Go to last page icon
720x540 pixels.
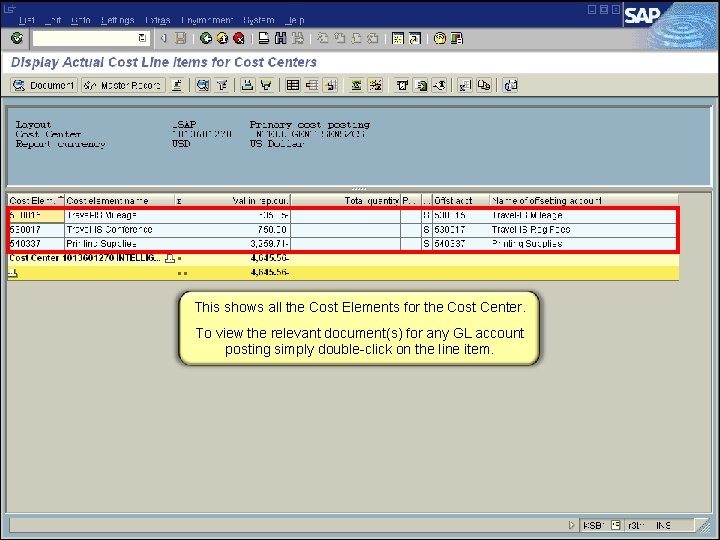click(372, 38)
